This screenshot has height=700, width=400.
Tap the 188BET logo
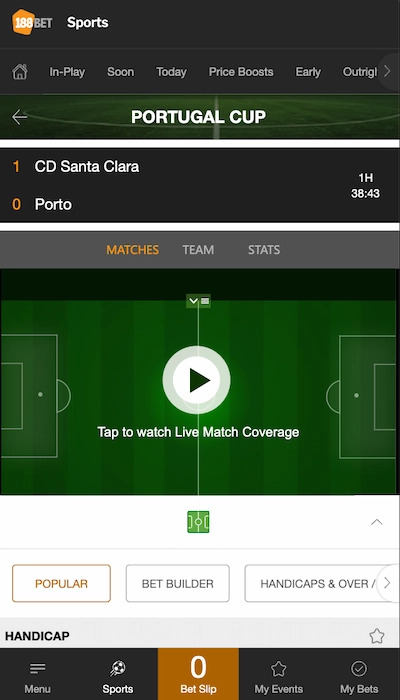point(32,22)
